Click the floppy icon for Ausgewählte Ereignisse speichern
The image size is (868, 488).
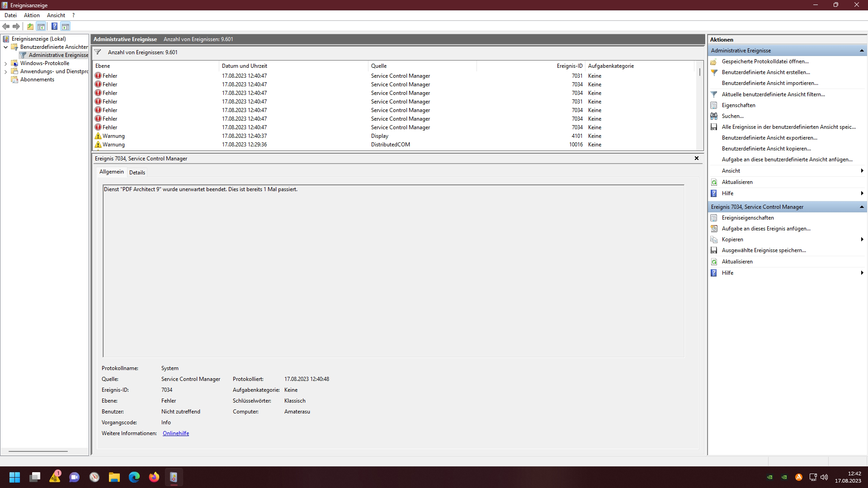(714, 250)
